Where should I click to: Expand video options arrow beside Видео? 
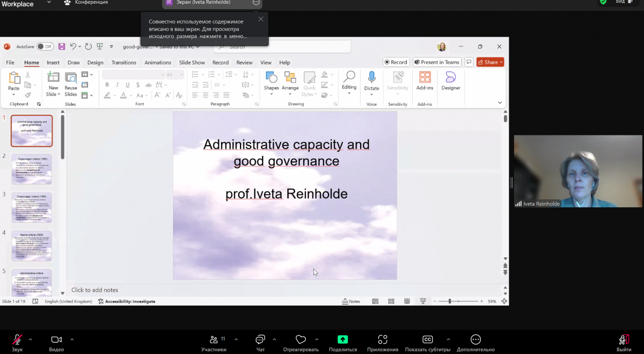coord(72,339)
